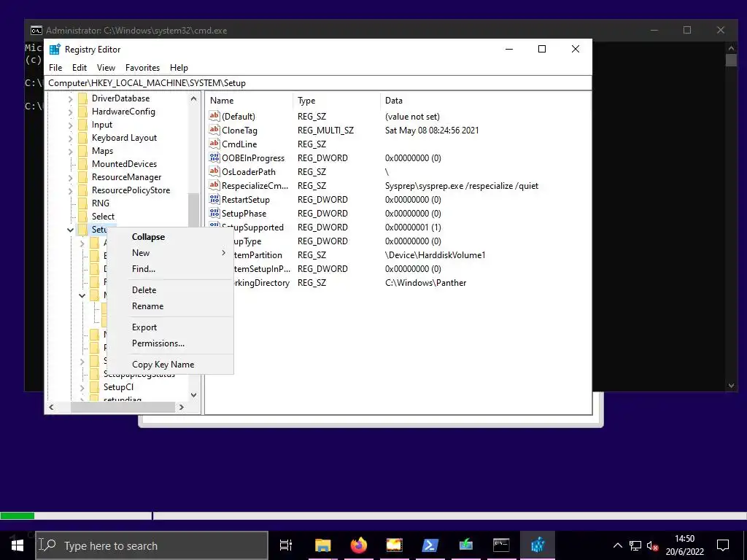Choose Collapse in the context menu
The height and width of the screenshot is (560, 747).
click(x=171, y=237)
